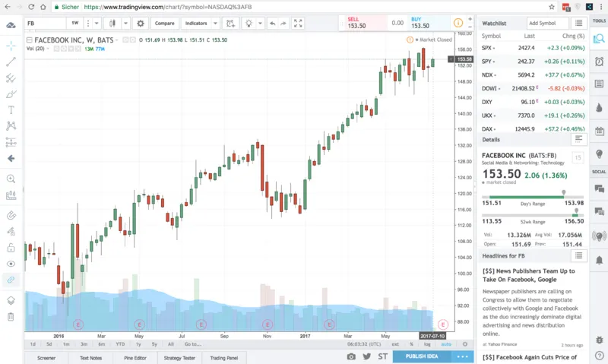This screenshot has width=608, height=364.
Task: Toggle hide all drawings eye icon
Action: [x=11, y=264]
